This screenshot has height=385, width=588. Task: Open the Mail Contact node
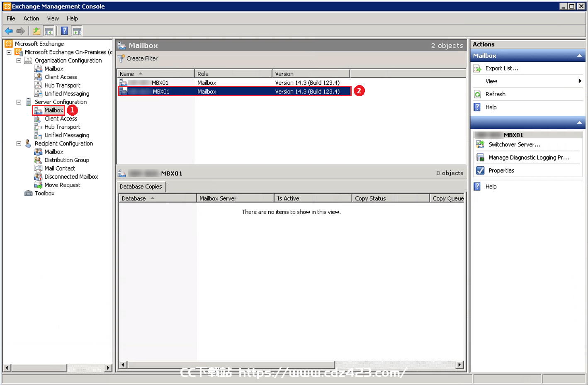[60, 168]
